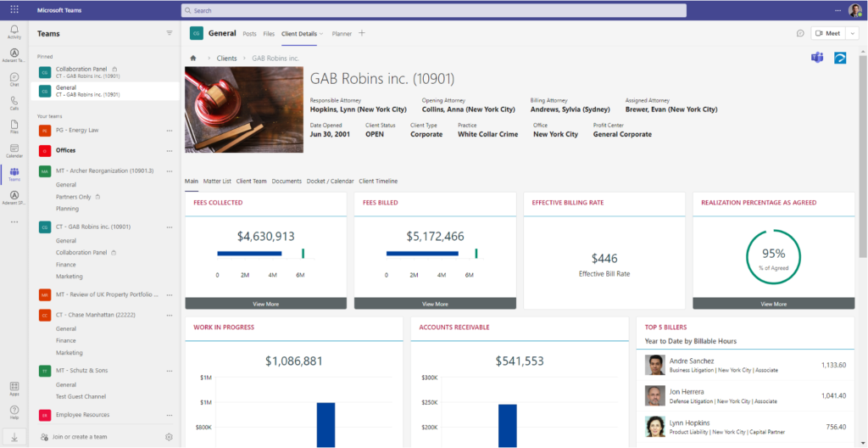Image resolution: width=868 pixels, height=448 pixels.
Task: Switch to the Planner tab
Action: tap(342, 34)
